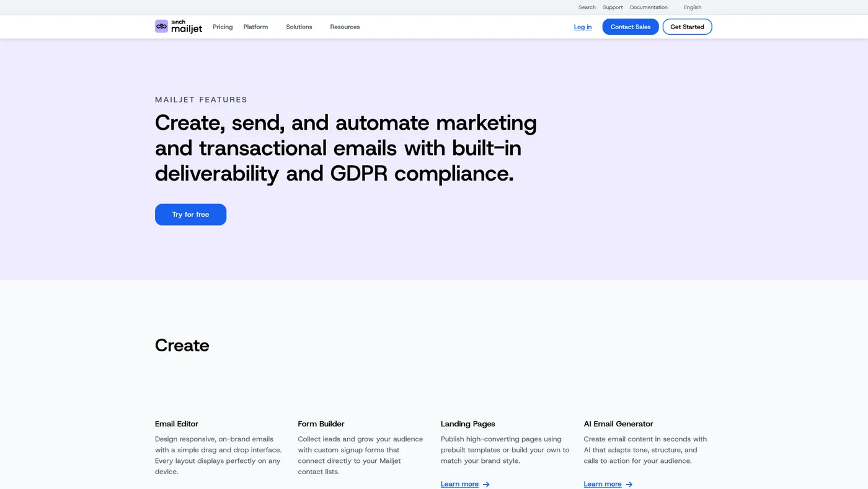Click the Create section heading
The image size is (868, 489).
click(182, 345)
